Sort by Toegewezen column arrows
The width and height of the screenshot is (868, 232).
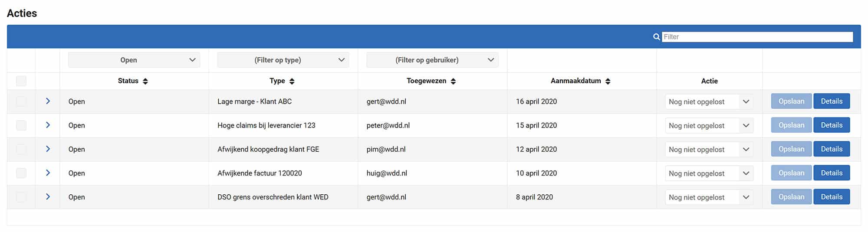click(453, 81)
